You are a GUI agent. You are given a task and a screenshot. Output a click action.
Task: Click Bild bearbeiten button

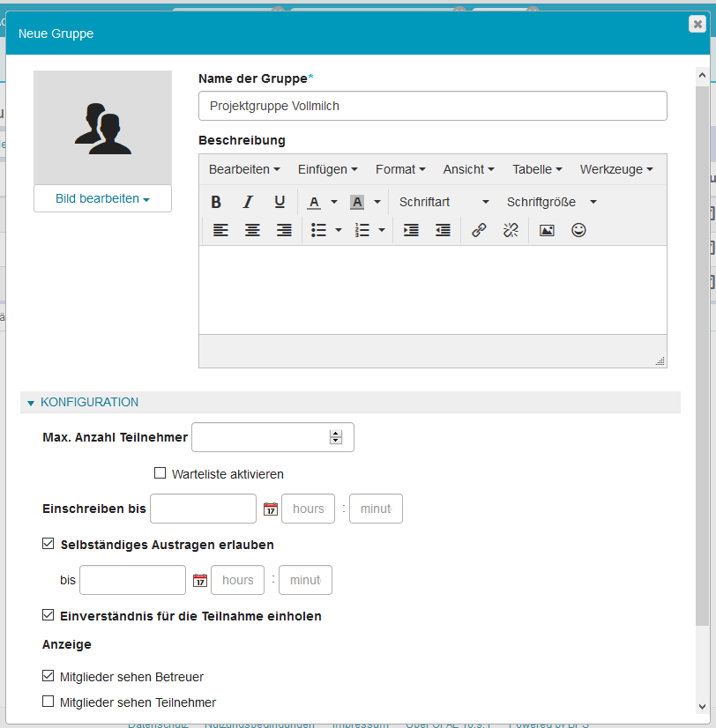tap(102, 198)
